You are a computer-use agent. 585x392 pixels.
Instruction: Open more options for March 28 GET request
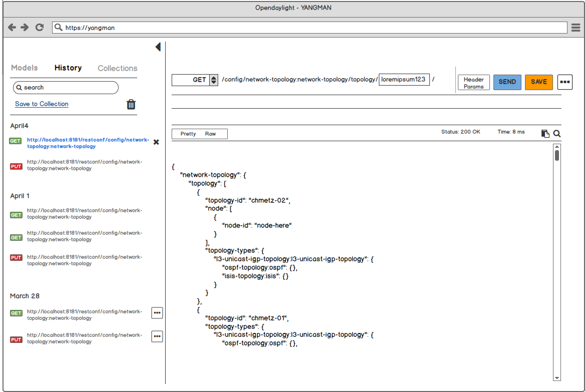coord(157,313)
